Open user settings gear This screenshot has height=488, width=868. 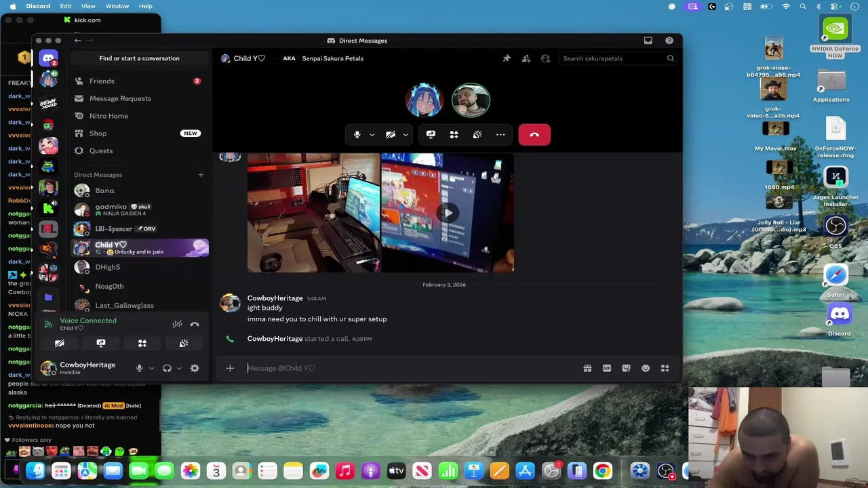[x=195, y=368]
